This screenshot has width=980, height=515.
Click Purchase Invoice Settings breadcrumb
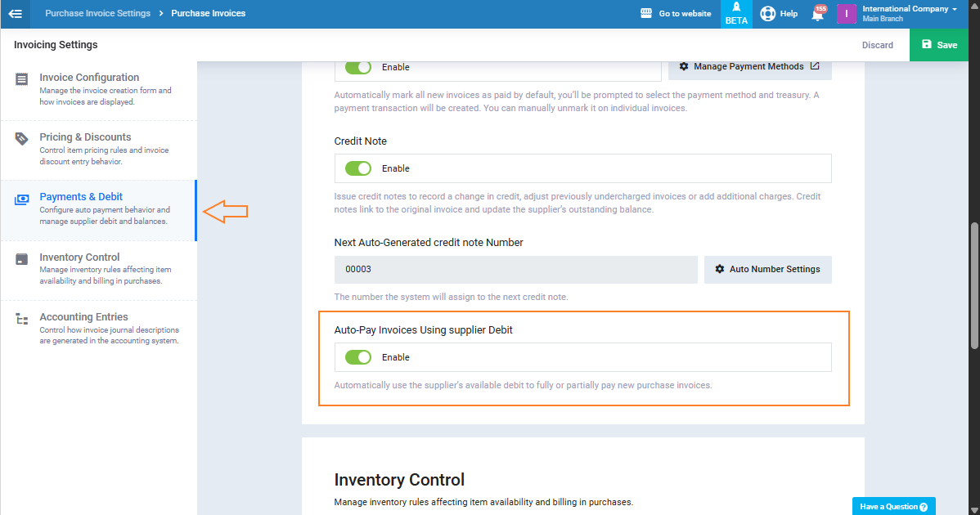97,14
